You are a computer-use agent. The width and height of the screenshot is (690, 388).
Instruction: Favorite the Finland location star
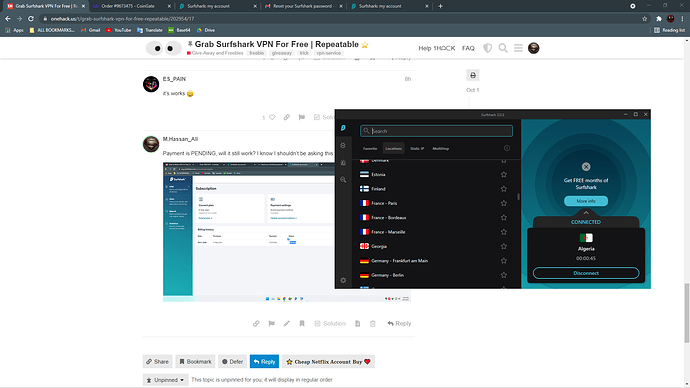(504, 189)
